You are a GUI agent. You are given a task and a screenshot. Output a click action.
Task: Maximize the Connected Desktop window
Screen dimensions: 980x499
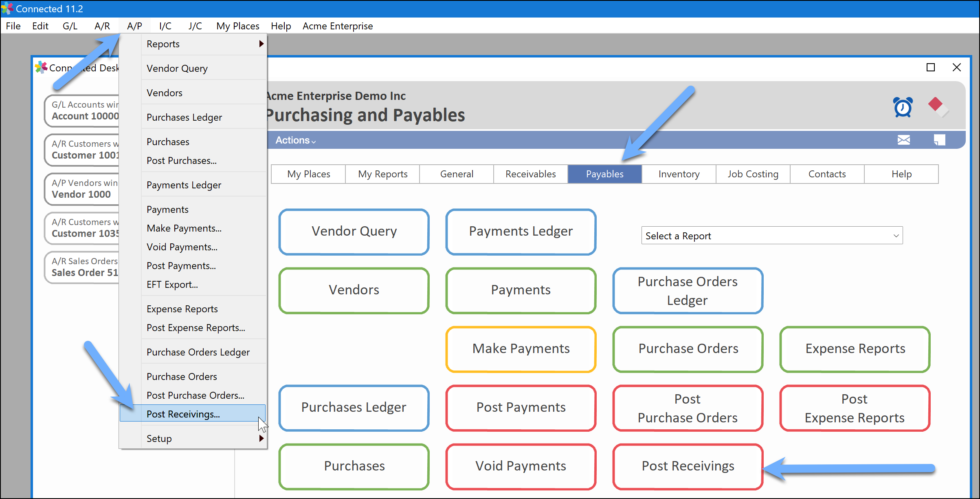[930, 67]
